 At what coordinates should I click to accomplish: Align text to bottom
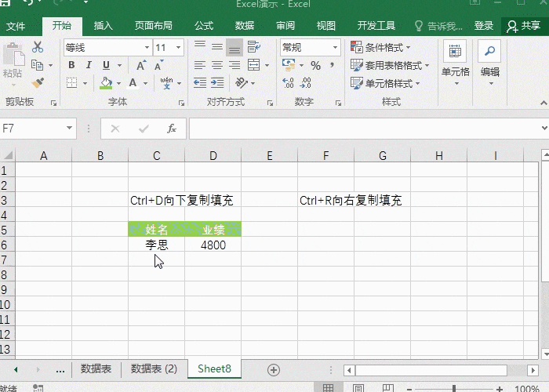click(x=235, y=47)
